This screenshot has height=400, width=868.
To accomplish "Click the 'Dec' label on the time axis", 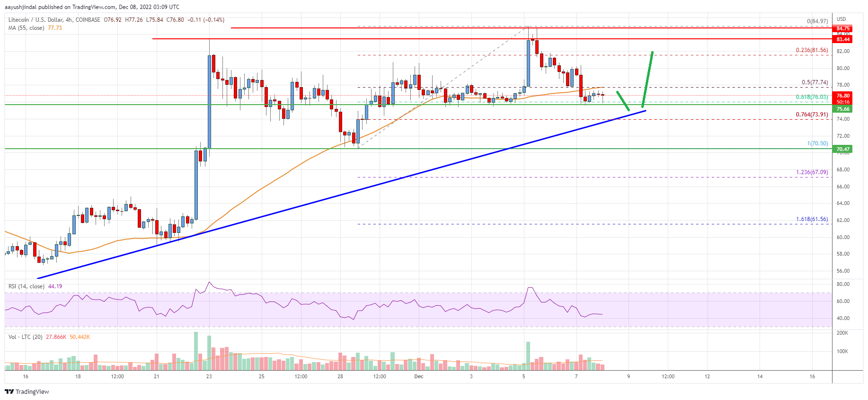I will 419,377.
